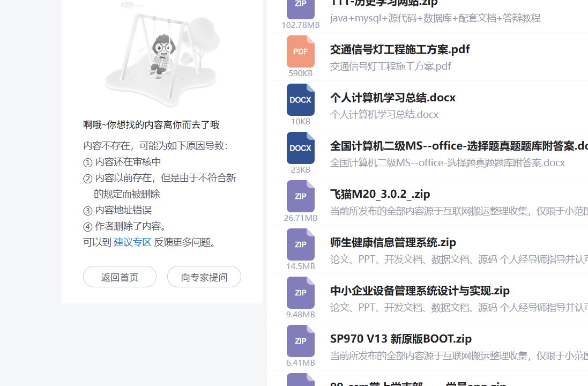This screenshot has width=588, height=386.
Task: Click PDF icon for 交通信号灯工程施工方案
Action: tap(300, 51)
